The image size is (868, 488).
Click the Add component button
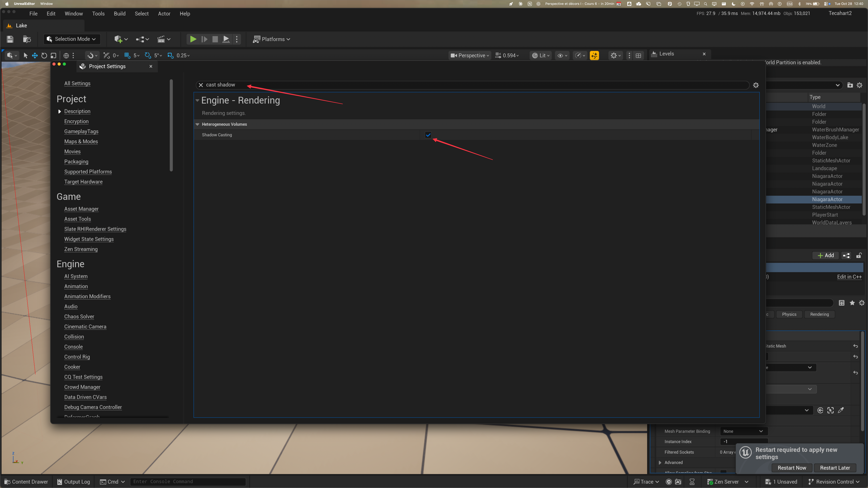point(826,256)
